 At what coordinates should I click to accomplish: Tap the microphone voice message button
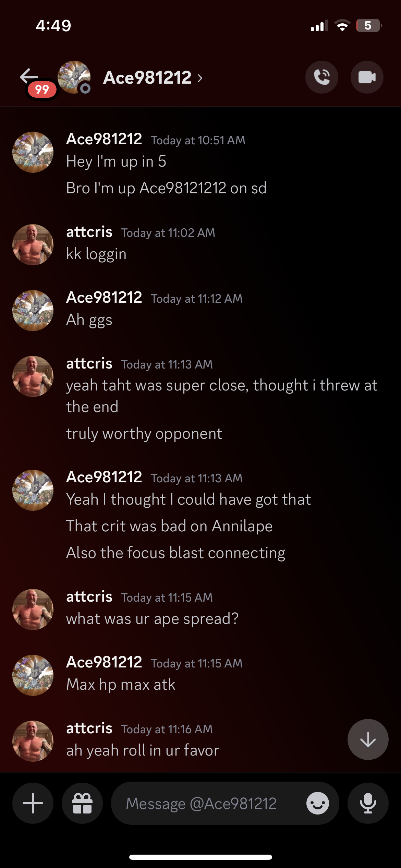[368, 803]
